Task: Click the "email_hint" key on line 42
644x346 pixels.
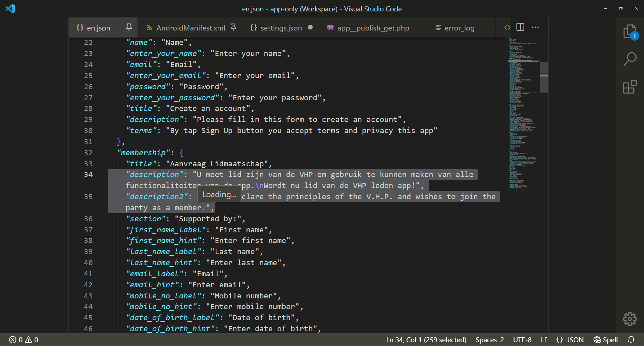Action: click(x=152, y=285)
